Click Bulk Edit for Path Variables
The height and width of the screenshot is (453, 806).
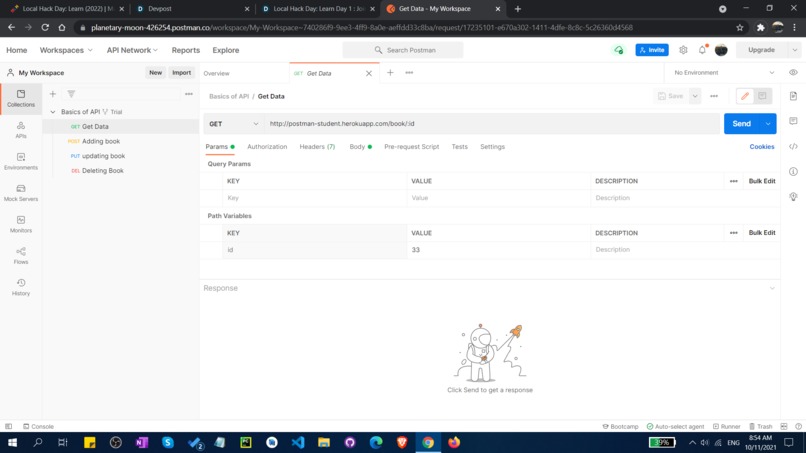762,232
